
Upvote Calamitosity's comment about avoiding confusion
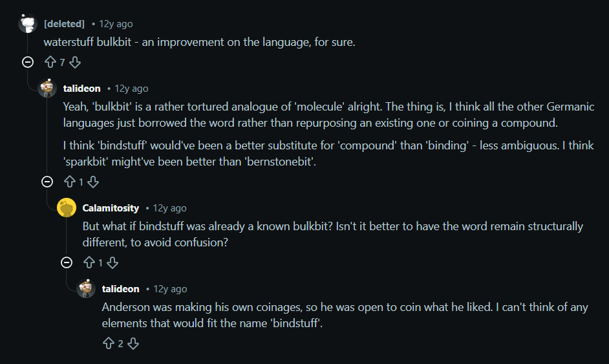pyautogui.click(x=89, y=262)
